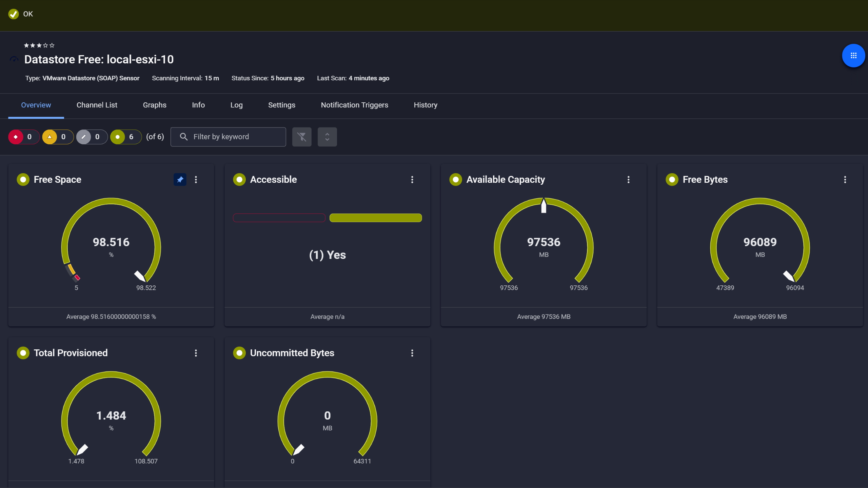Click the red outlined Accessible No bar

[x=279, y=218]
